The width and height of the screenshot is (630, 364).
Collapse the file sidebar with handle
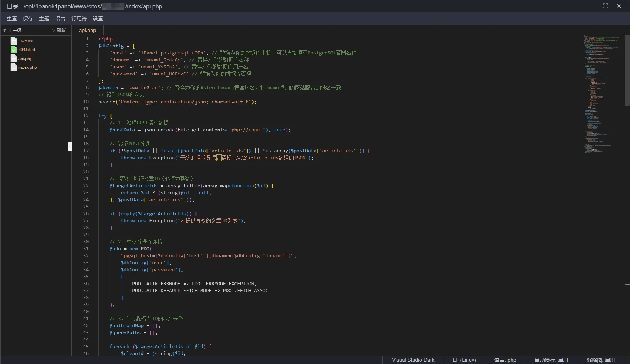[70, 146]
